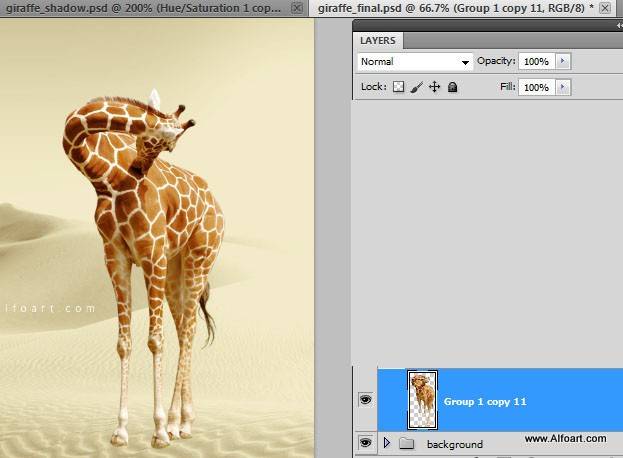Click the background group folder icon
This screenshot has width=623, height=458.
406,443
